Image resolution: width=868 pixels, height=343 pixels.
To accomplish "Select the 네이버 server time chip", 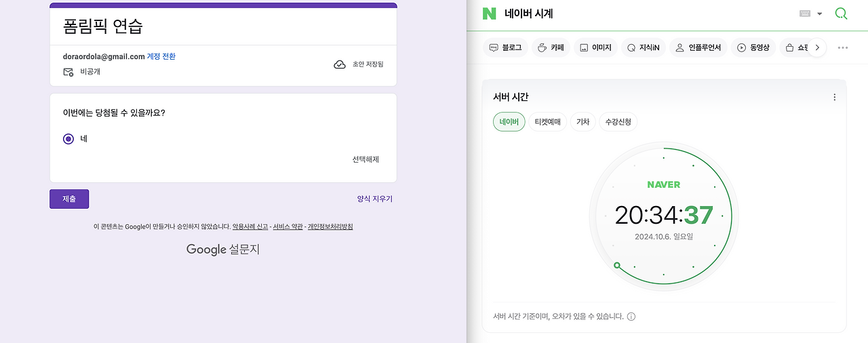I will tap(509, 122).
